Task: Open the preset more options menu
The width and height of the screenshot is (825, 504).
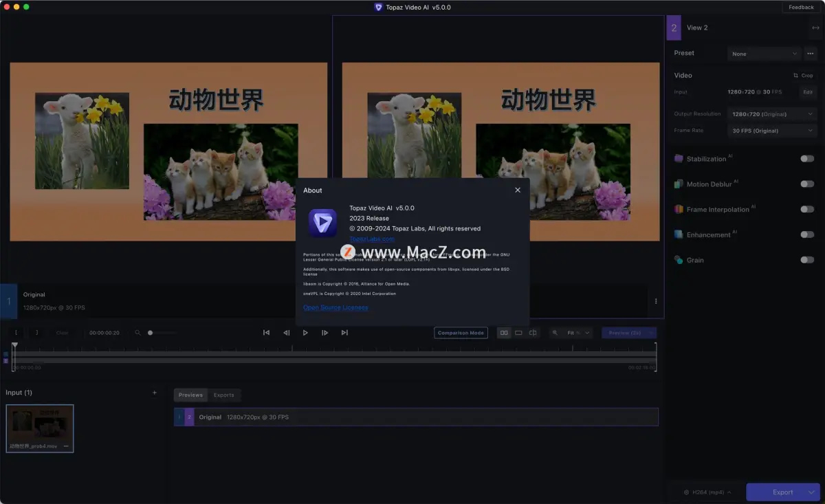Action: [x=810, y=54]
